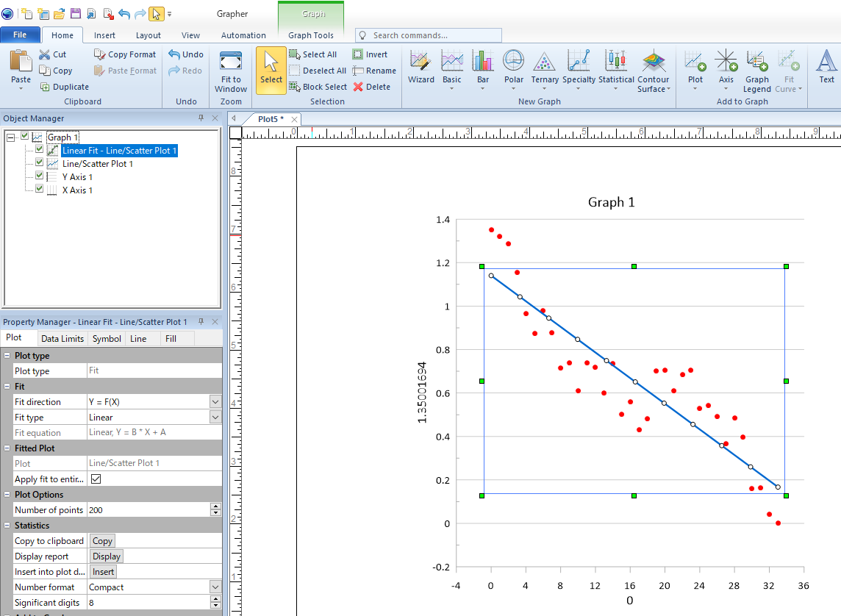Invert the current selection
Screen dimensions: 841x616
pyautogui.click(x=370, y=54)
